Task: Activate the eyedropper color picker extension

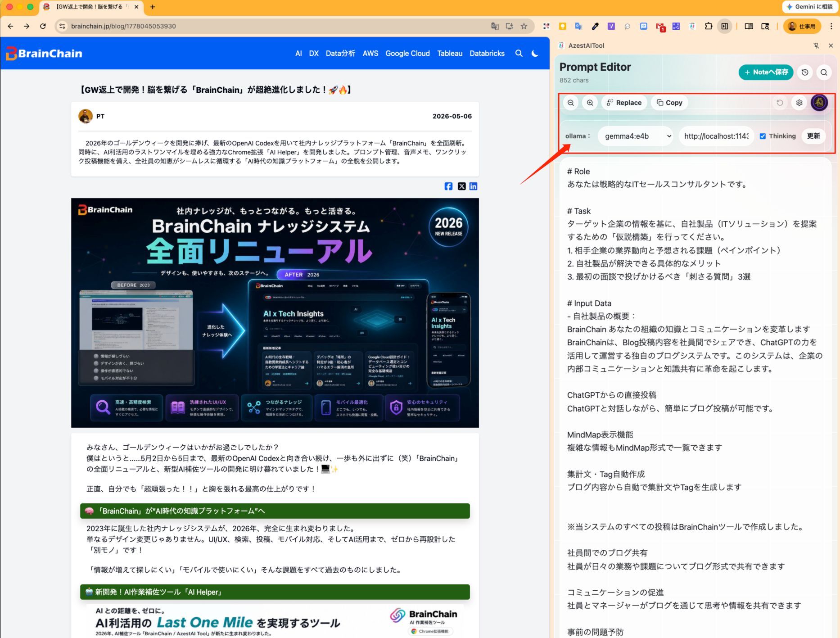Action: pyautogui.click(x=595, y=26)
